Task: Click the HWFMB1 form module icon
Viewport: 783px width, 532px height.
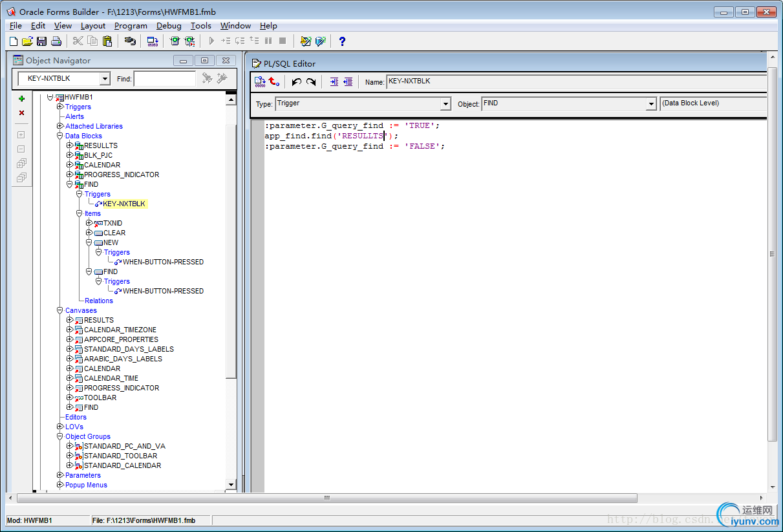Action: [59, 97]
